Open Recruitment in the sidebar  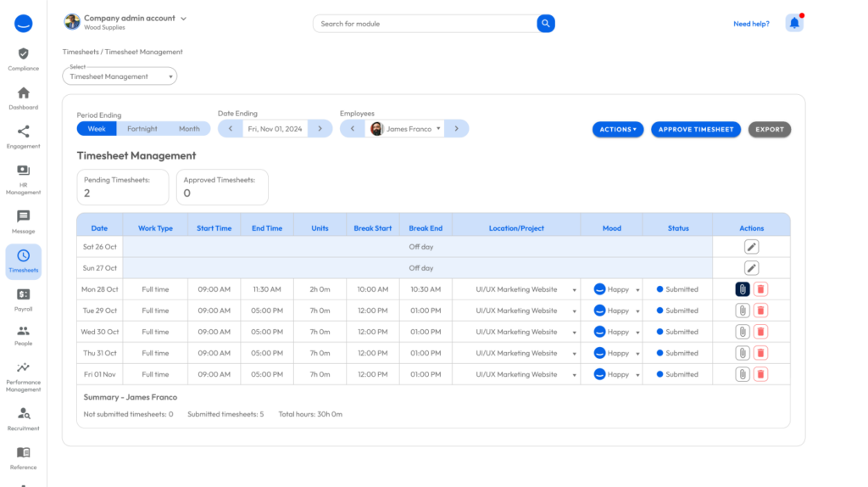[x=23, y=419]
